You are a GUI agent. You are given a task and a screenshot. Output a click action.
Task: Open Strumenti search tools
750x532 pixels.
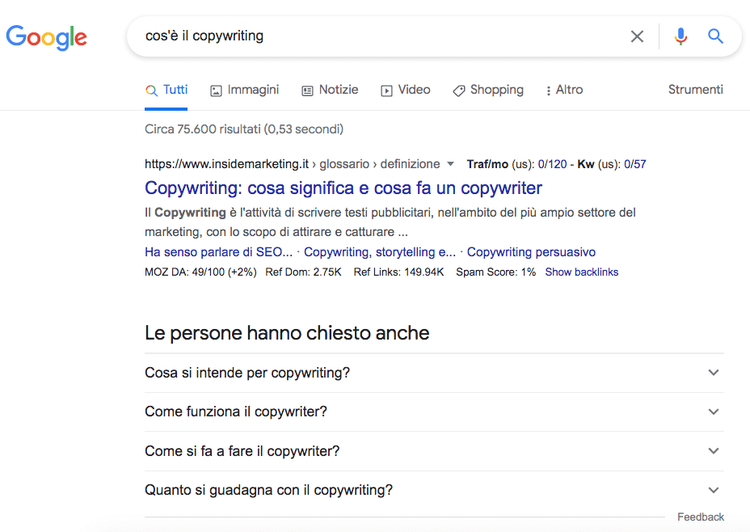695,89
